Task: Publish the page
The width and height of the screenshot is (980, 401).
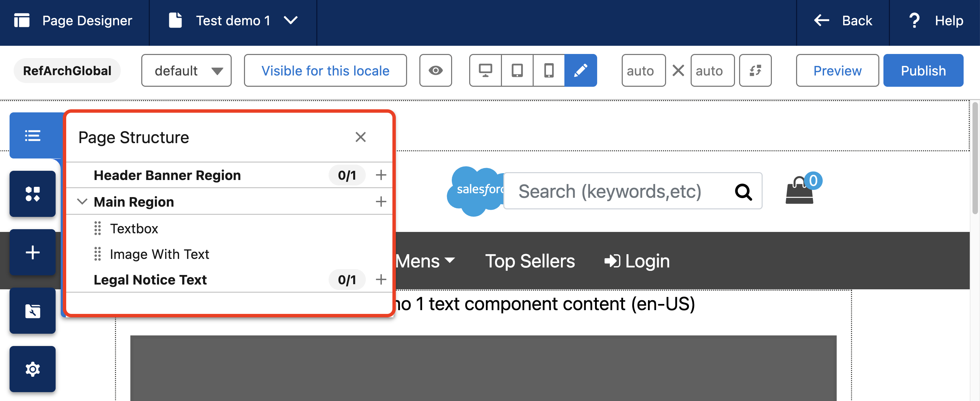Action: [x=923, y=70]
